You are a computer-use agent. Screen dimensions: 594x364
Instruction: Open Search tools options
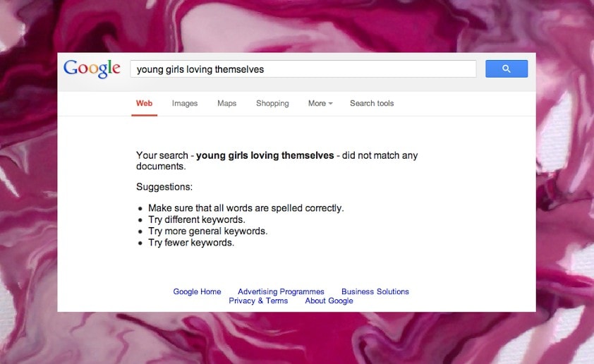point(372,103)
